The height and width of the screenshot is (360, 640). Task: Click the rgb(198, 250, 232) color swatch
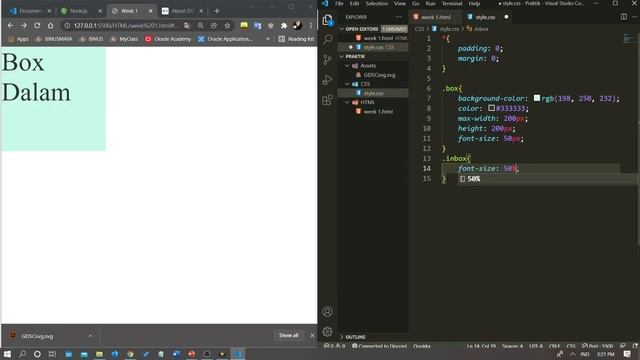pos(537,98)
